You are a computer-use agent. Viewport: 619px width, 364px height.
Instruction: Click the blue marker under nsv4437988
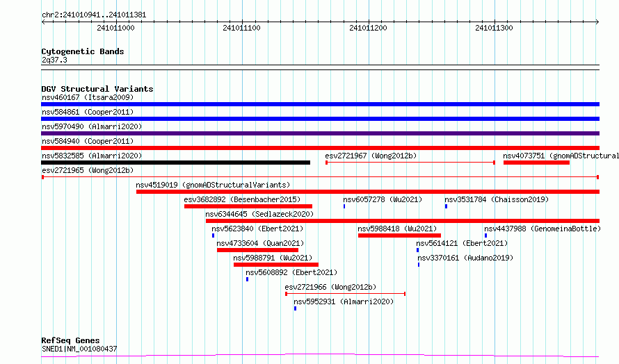pos(486,235)
